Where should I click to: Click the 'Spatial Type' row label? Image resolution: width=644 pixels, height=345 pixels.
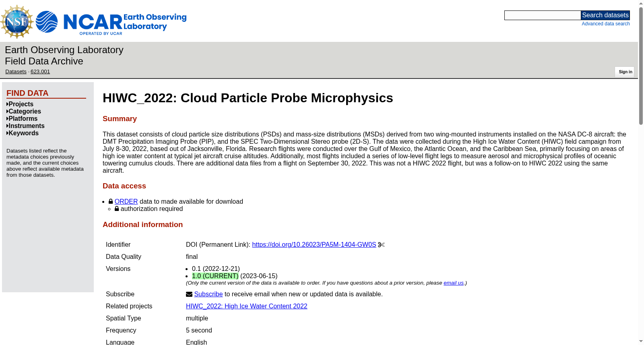123,318
